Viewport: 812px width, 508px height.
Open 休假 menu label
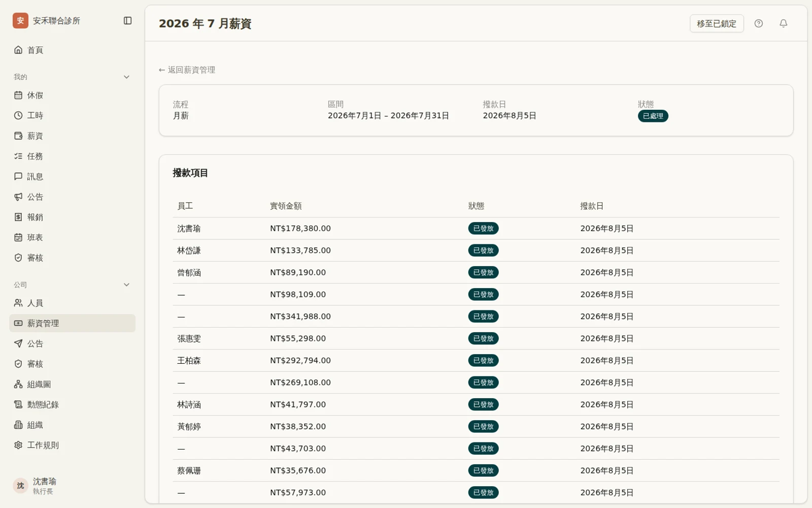point(35,95)
